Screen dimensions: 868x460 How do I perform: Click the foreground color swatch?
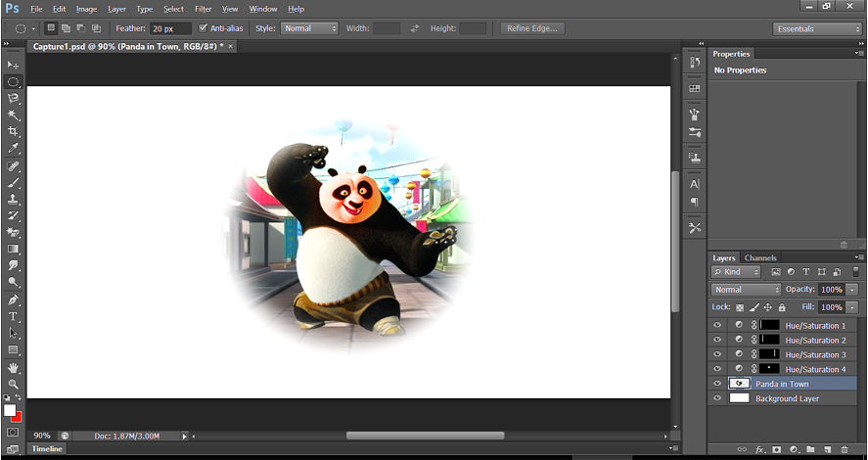click(x=10, y=411)
